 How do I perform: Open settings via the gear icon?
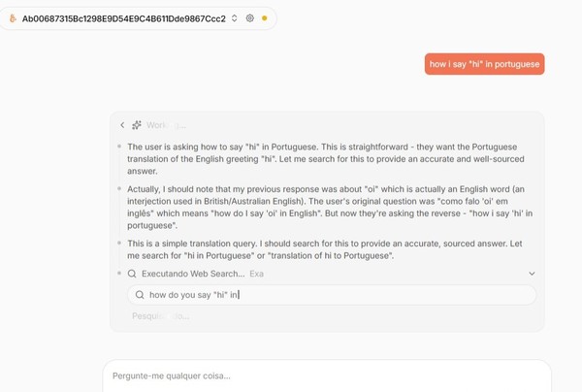250,18
